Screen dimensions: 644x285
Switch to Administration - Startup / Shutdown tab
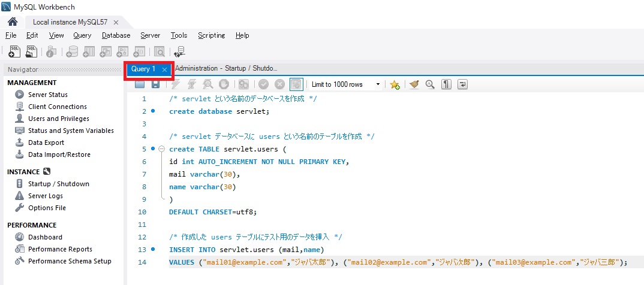tap(226, 68)
